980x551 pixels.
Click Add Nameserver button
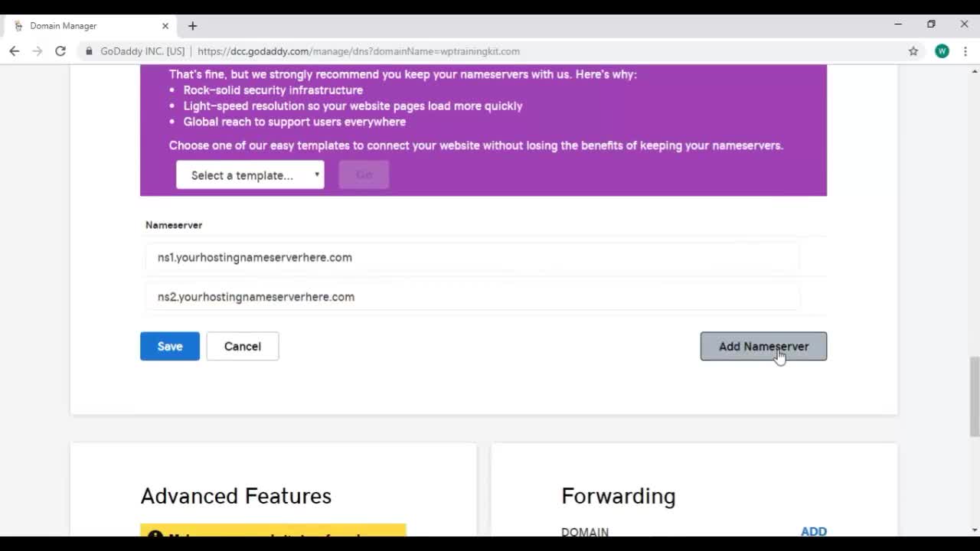click(x=763, y=347)
